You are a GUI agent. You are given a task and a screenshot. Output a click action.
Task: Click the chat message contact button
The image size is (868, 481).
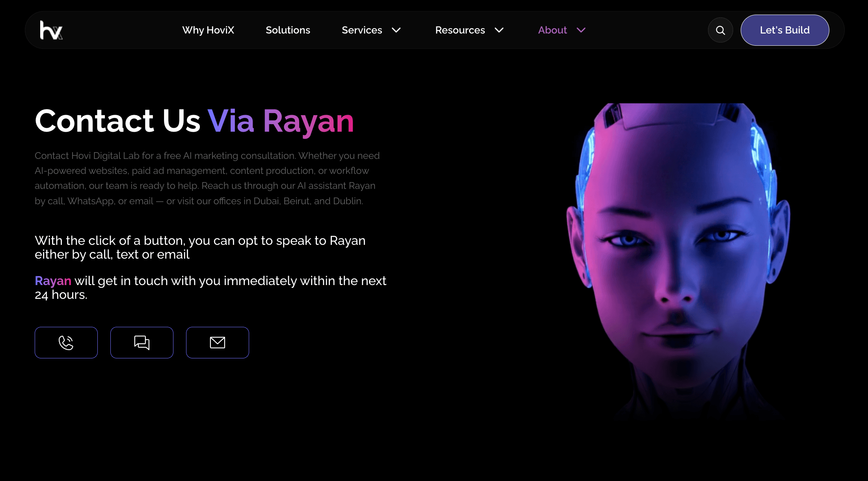(x=142, y=343)
